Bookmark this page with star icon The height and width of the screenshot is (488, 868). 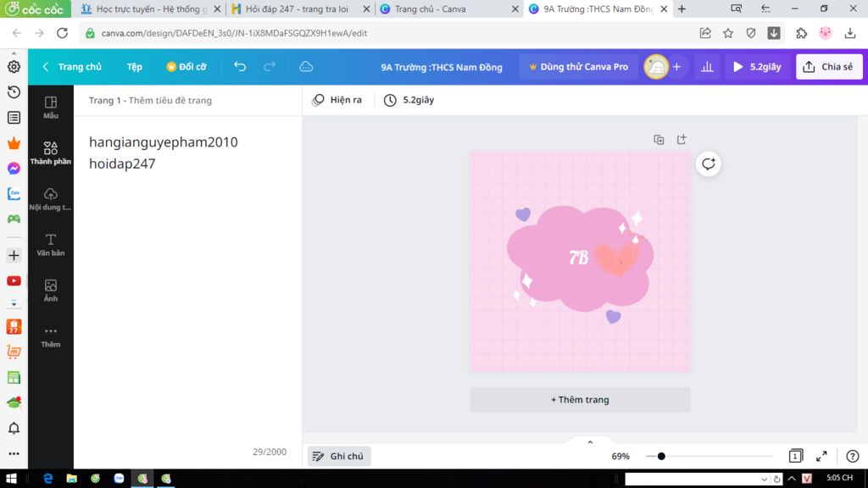tap(728, 33)
